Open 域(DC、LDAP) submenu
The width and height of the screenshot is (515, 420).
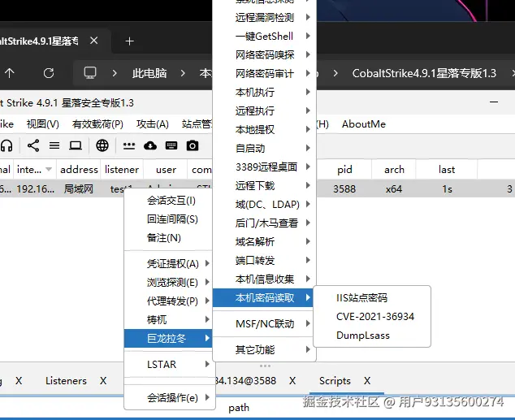[264, 204]
